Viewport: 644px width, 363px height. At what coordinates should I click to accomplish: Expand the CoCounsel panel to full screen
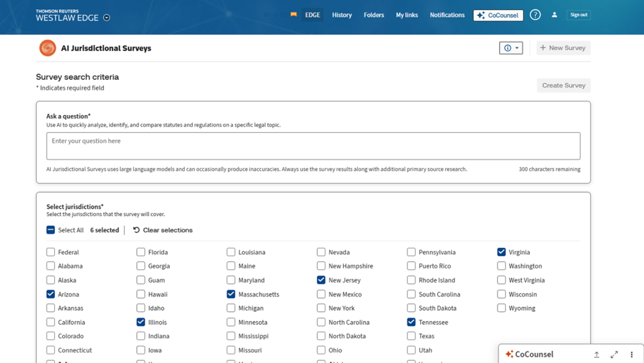(614, 354)
